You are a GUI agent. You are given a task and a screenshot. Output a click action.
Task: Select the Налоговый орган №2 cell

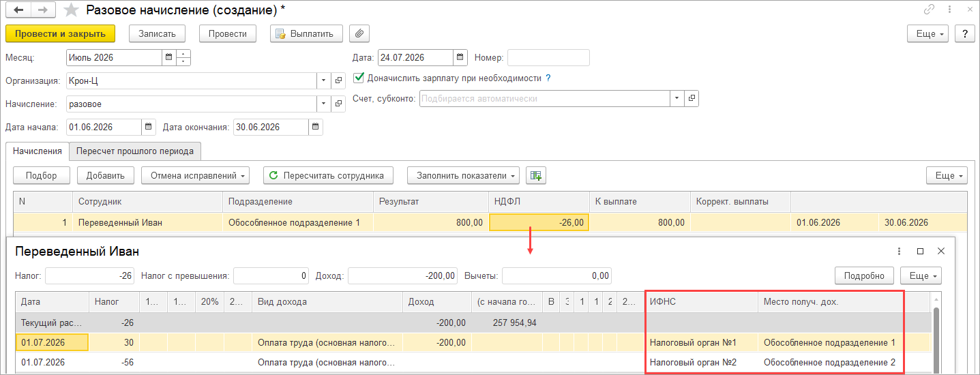pos(702,362)
